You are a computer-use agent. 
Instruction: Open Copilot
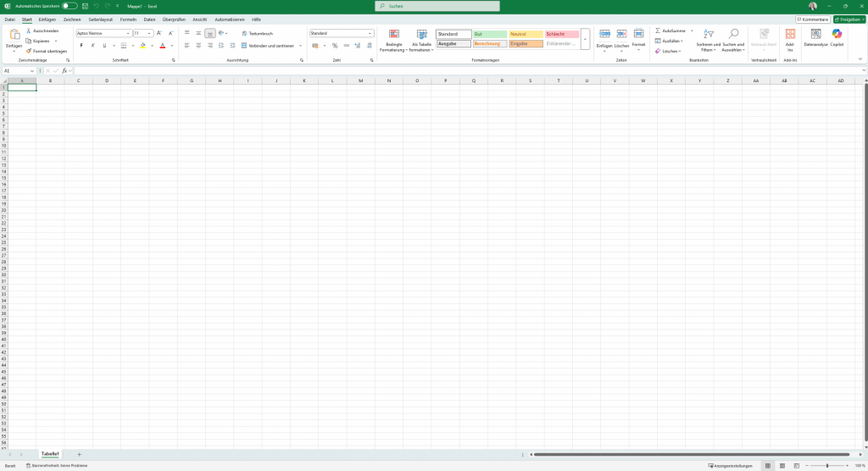pos(837,38)
